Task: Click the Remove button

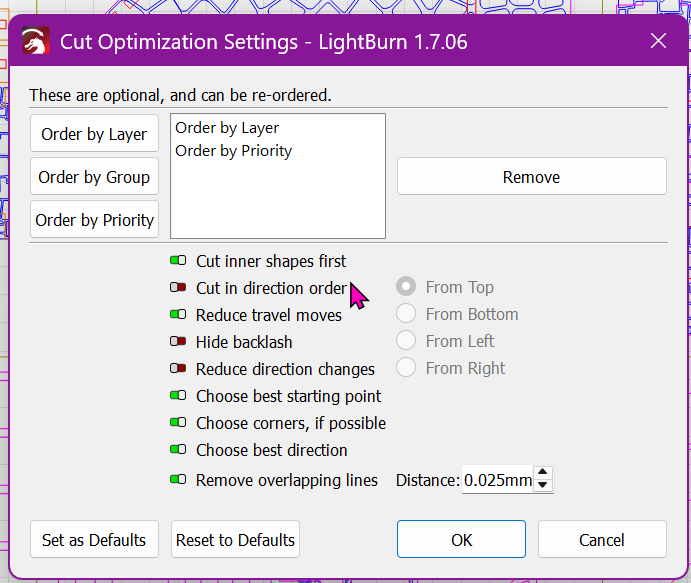Action: click(x=531, y=176)
